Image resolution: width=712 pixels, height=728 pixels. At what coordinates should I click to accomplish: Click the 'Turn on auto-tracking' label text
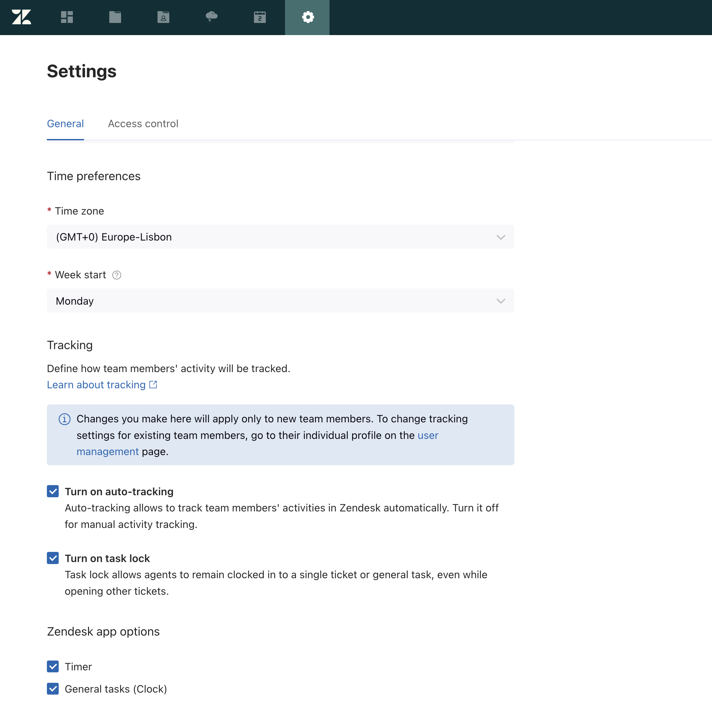coord(119,492)
